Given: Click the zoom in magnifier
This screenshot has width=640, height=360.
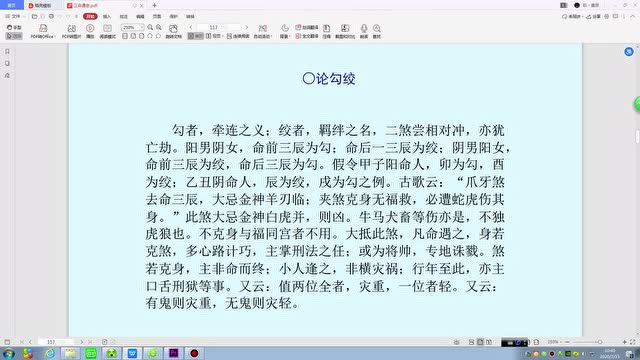Looking at the screenshot, I should 159,27.
